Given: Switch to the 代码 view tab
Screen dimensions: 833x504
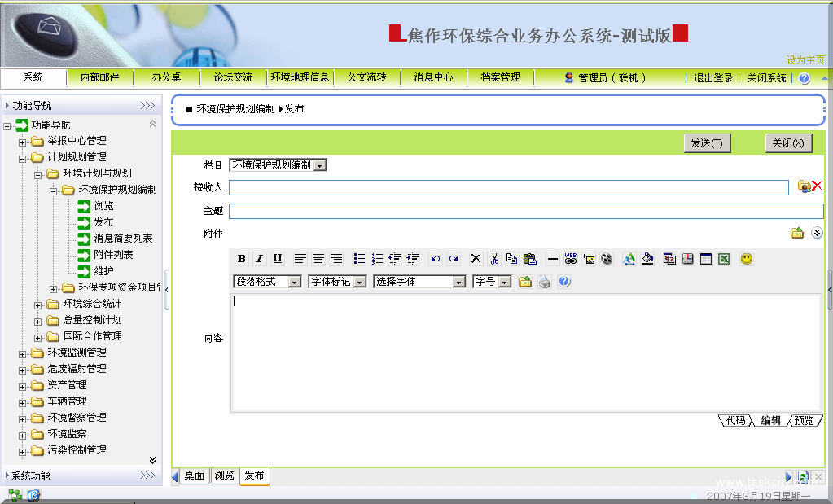Looking at the screenshot, I should [735, 421].
